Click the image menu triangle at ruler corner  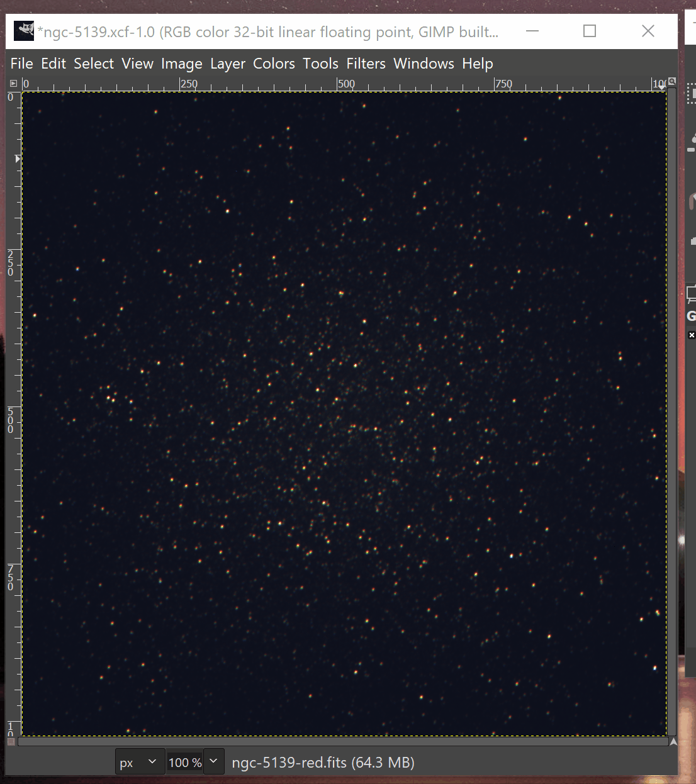point(14,83)
